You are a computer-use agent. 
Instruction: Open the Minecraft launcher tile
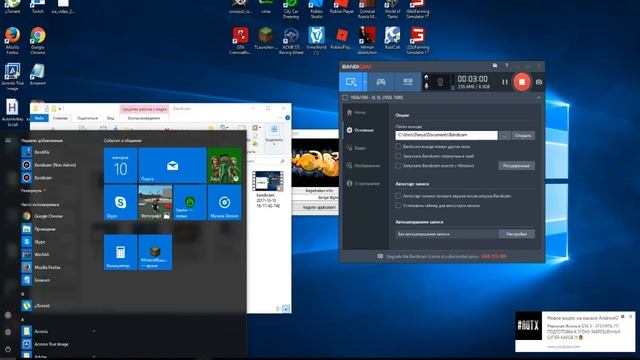pos(155,252)
